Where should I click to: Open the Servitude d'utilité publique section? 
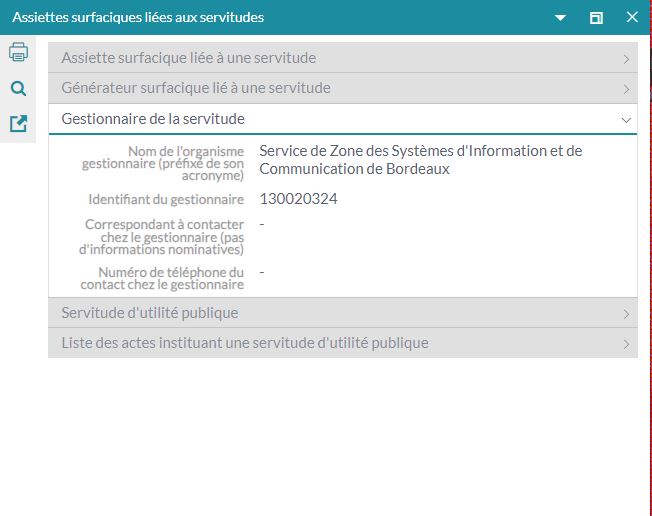click(x=150, y=313)
